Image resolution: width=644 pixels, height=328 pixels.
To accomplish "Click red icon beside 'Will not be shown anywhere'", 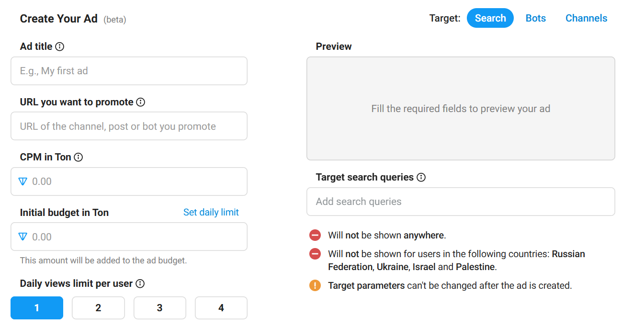I will tap(315, 235).
